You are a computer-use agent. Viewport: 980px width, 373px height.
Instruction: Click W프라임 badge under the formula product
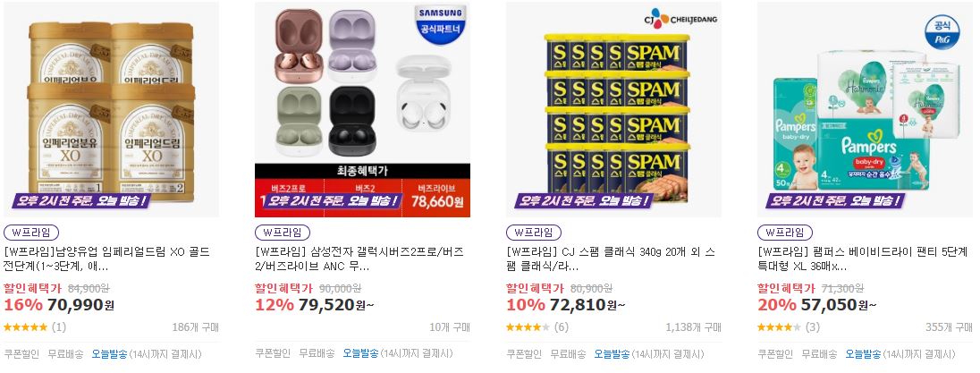coord(31,233)
